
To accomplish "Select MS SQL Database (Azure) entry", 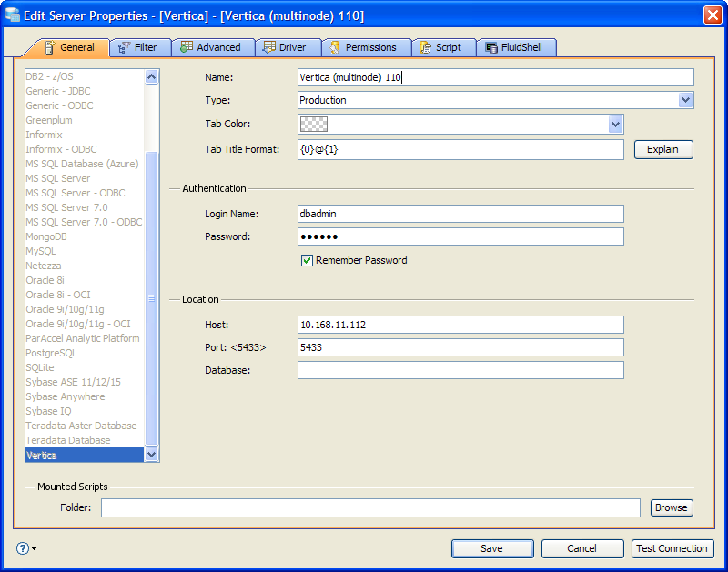I will pos(85,164).
